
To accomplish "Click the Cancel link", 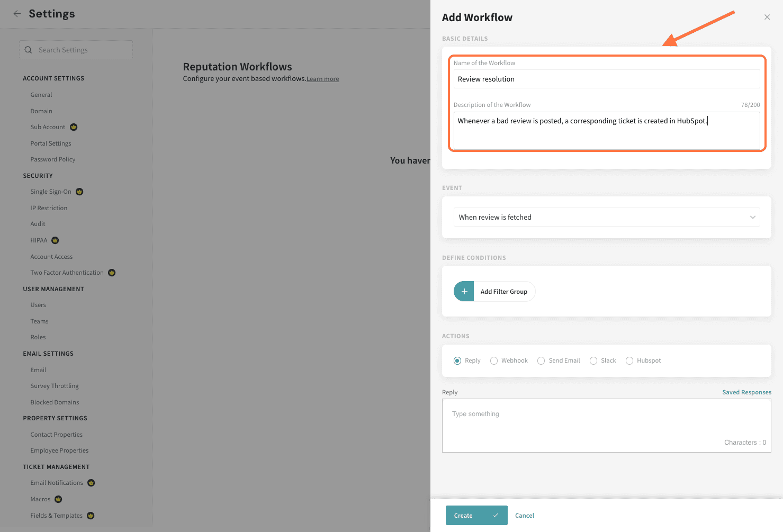I will tap(524, 516).
